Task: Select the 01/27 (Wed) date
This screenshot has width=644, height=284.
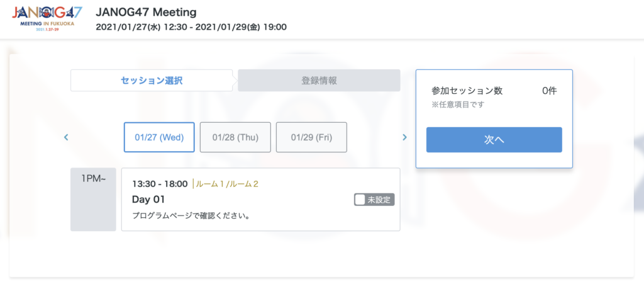Action: click(154, 137)
